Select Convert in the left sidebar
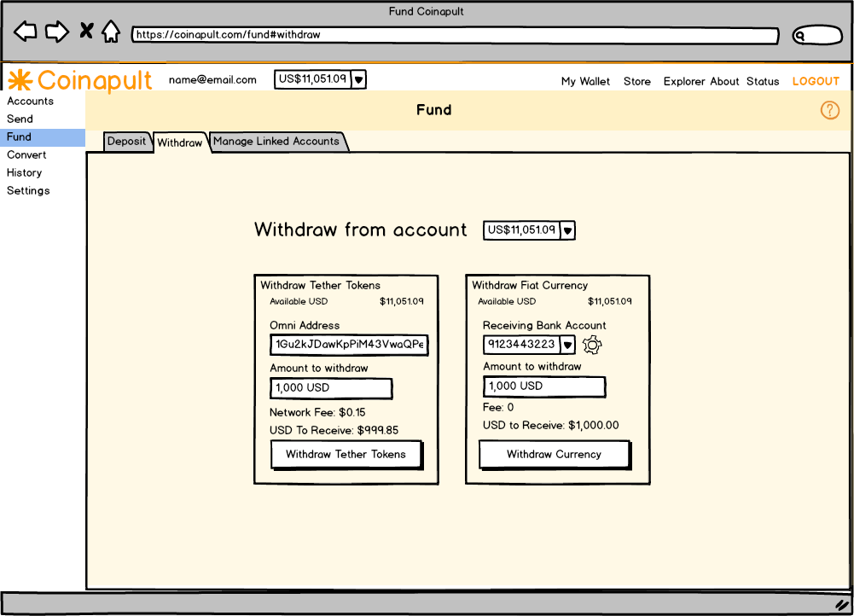 [26, 155]
